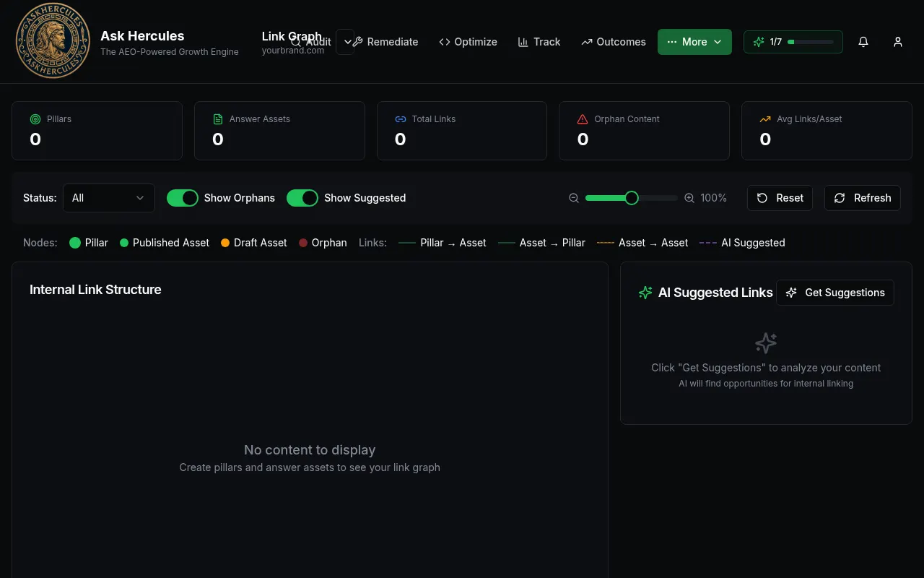This screenshot has width=924, height=578.
Task: Click the Answer Assets document icon
Action: tap(218, 119)
